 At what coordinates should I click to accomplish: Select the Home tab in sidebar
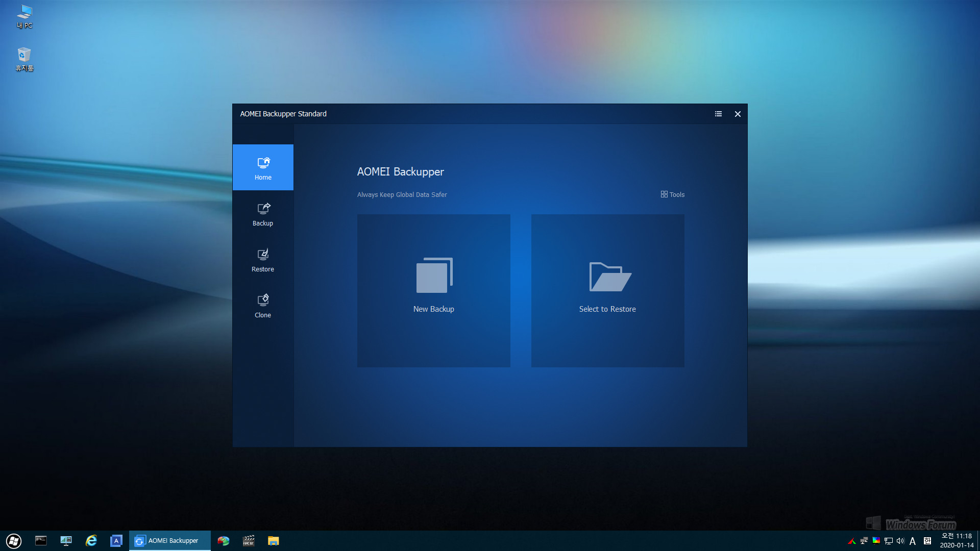(262, 167)
